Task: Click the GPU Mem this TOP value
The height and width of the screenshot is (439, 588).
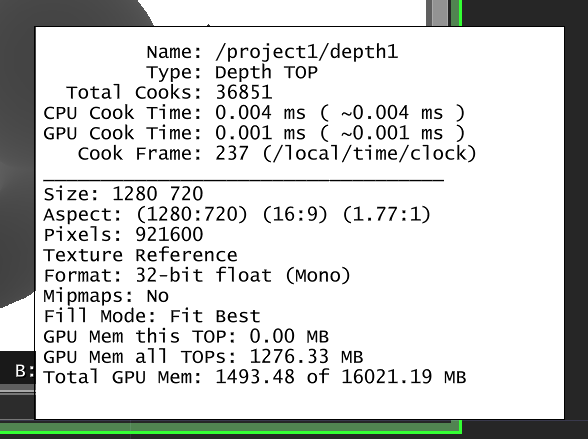Action: coord(289,336)
